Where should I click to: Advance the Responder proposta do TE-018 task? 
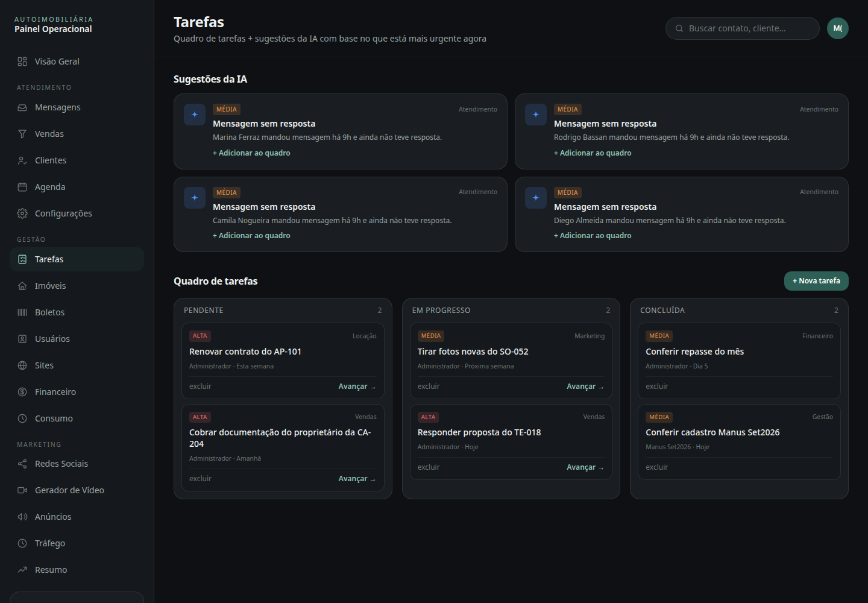585,467
